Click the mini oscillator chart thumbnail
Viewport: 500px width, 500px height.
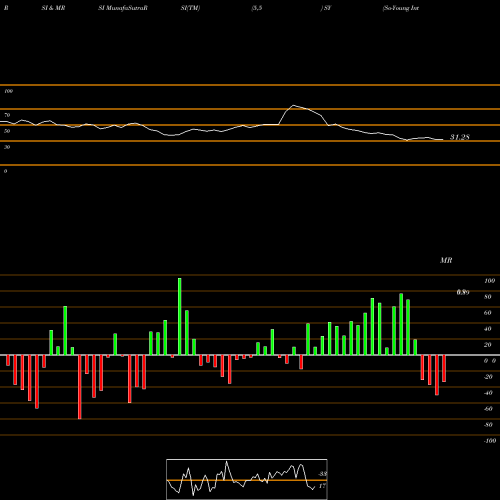(x=247, y=479)
